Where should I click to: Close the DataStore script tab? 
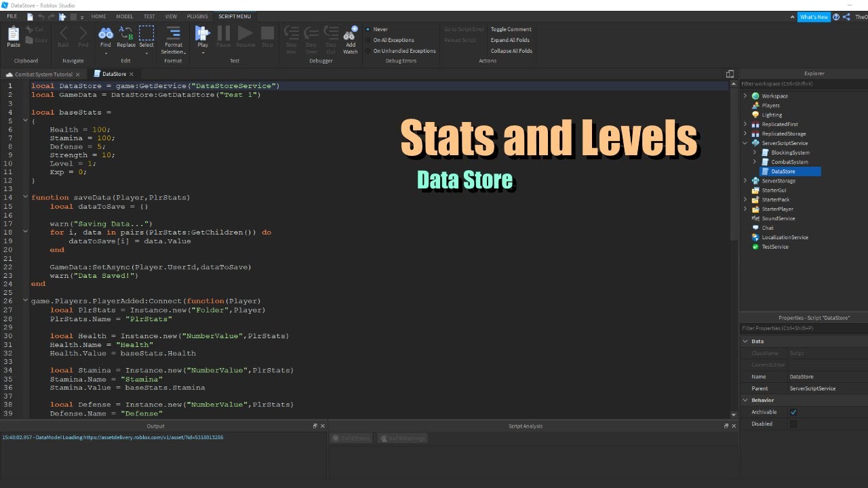132,74
